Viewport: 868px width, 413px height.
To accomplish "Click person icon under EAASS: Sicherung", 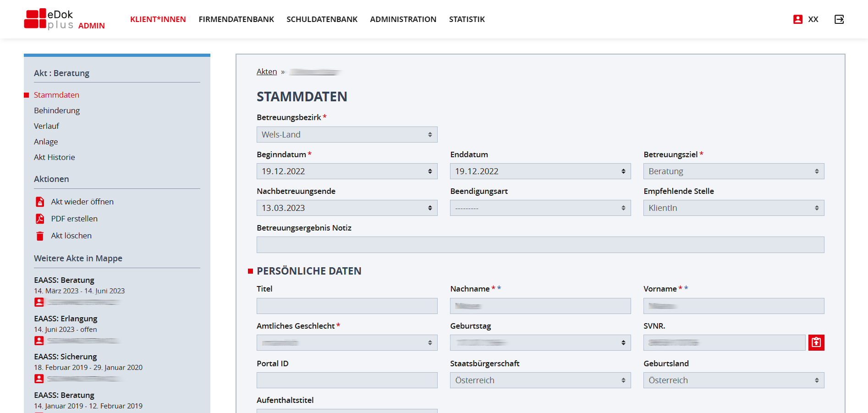I will 39,379.
